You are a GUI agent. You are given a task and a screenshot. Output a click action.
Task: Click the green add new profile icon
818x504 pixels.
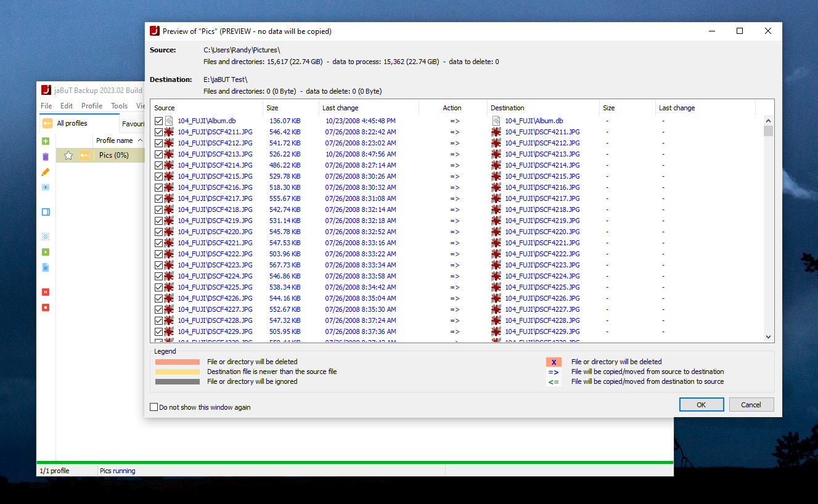pyautogui.click(x=46, y=141)
